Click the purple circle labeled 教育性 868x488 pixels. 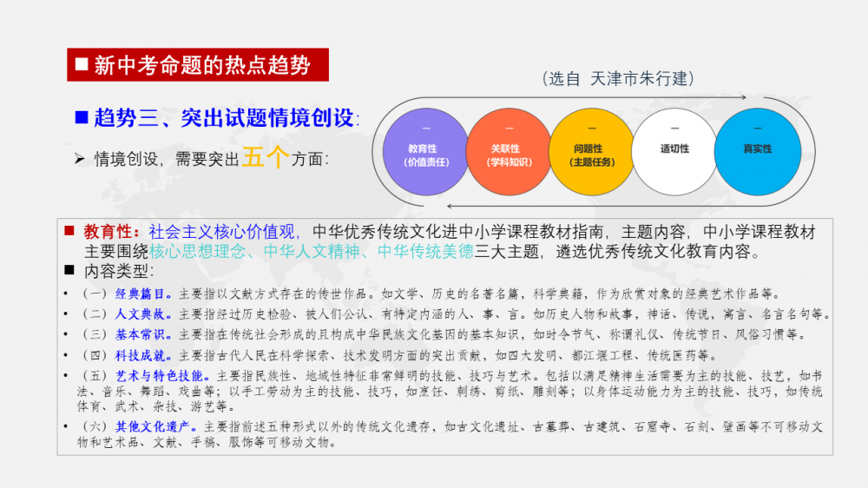coord(425,152)
